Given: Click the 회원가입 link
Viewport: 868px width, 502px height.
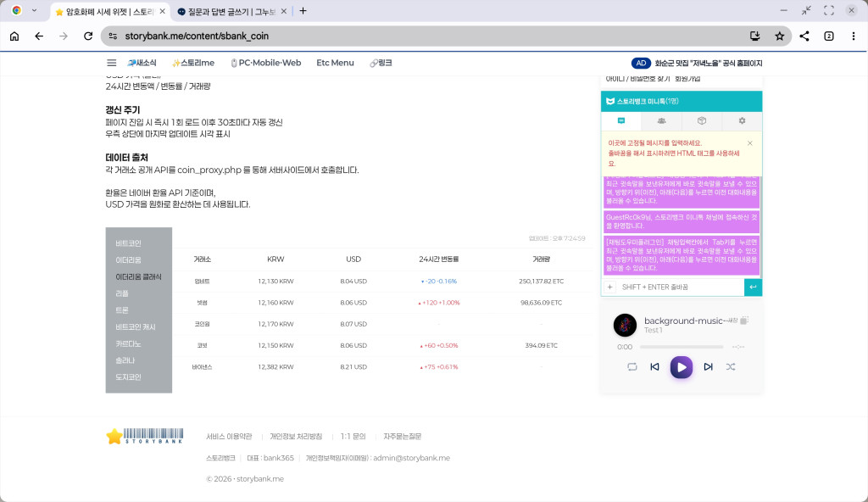Looking at the screenshot, I should 687,79.
